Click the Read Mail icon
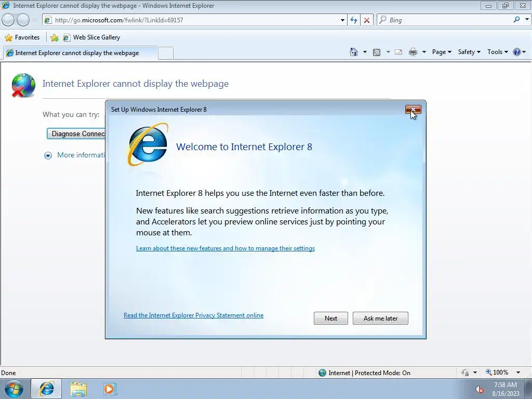Image resolution: width=532 pixels, height=399 pixels. point(398,52)
